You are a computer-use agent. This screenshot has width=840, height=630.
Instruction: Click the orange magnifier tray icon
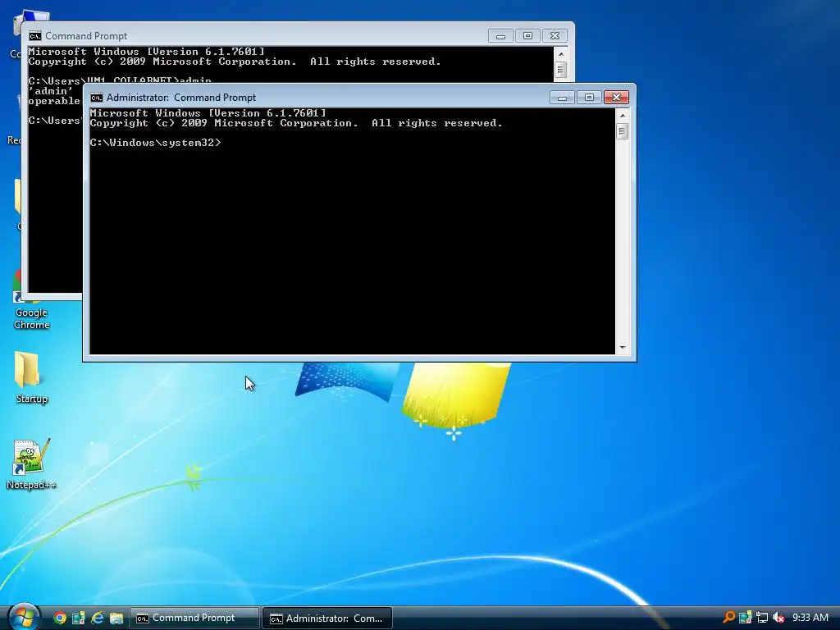(x=728, y=618)
